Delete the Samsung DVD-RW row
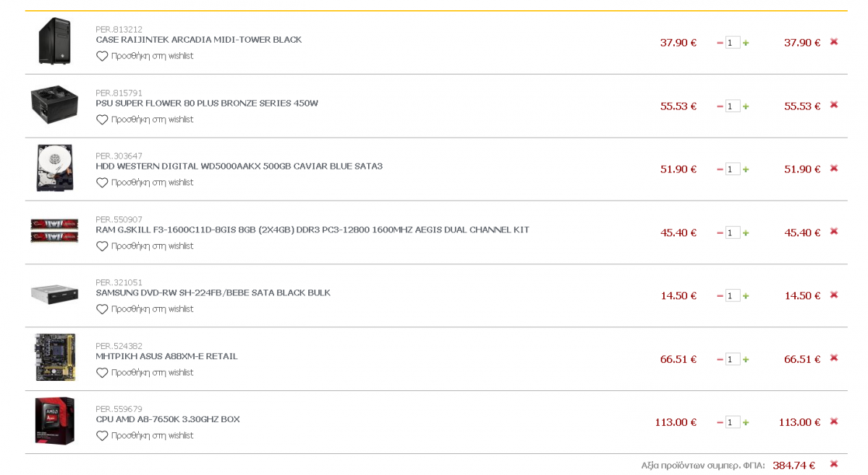Image resolution: width=868 pixels, height=475 pixels. [833, 295]
